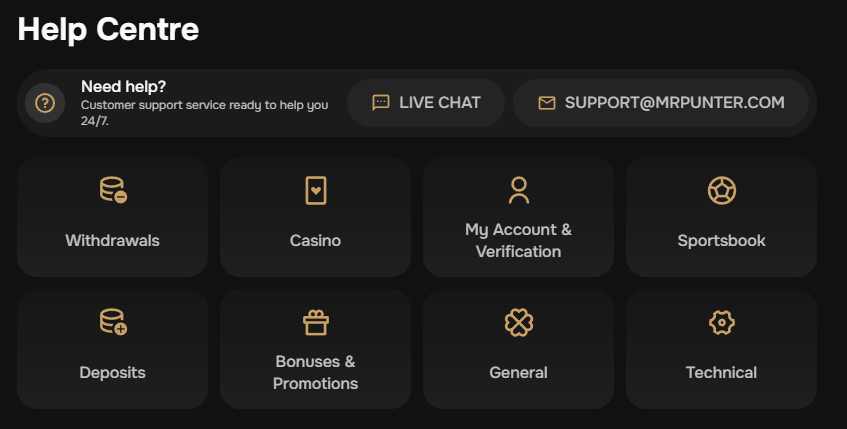Screen dimensions: 847x429
Task: Click the question mark help icon
Action: pos(45,103)
